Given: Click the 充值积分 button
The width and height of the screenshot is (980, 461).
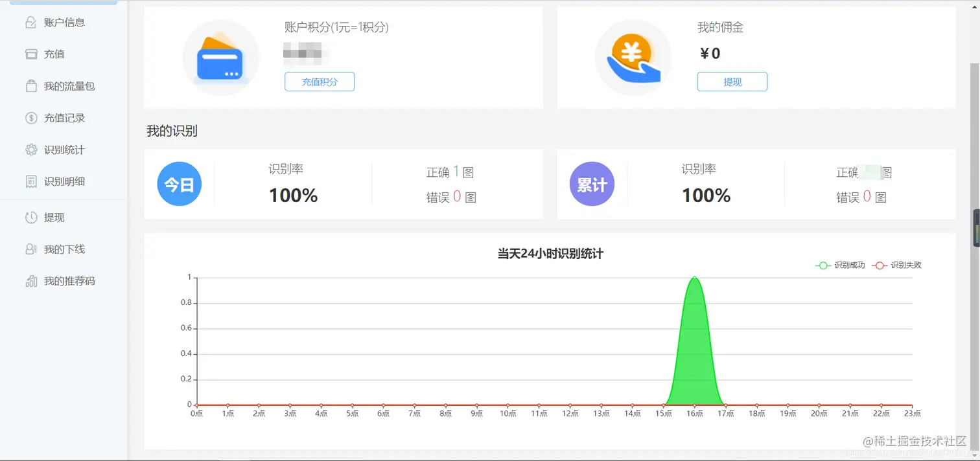Looking at the screenshot, I should pos(319,82).
